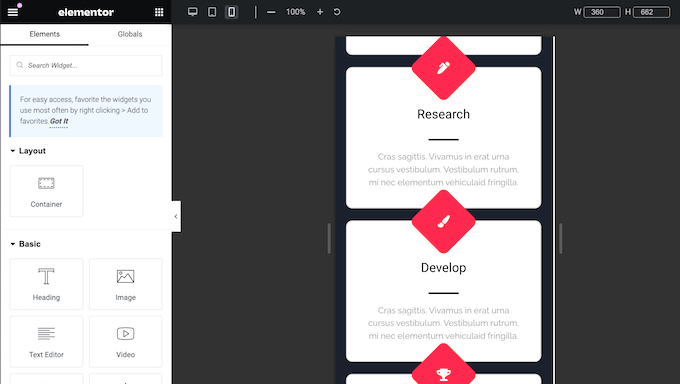Image resolution: width=680 pixels, height=384 pixels.
Task: Edit the width field W
Action: pos(602,12)
